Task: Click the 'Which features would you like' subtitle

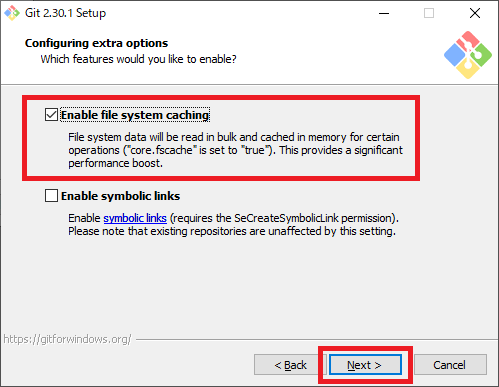Action: coord(138,59)
